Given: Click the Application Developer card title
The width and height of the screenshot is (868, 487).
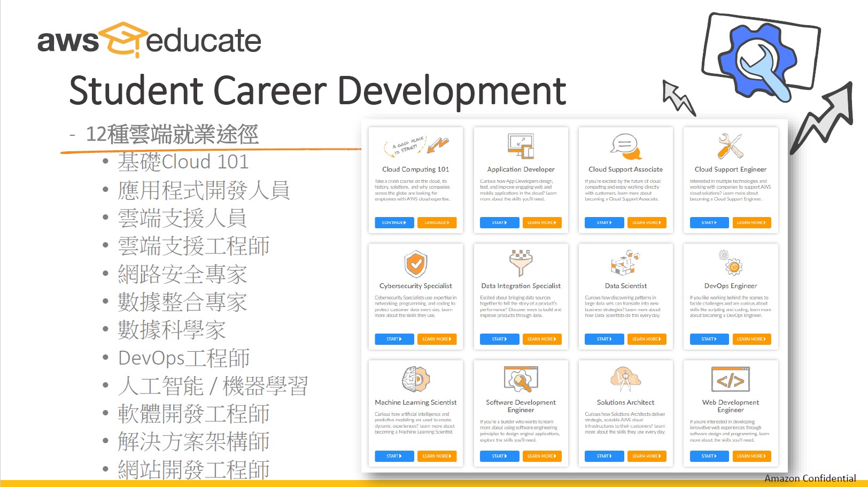Looking at the screenshot, I should (521, 169).
